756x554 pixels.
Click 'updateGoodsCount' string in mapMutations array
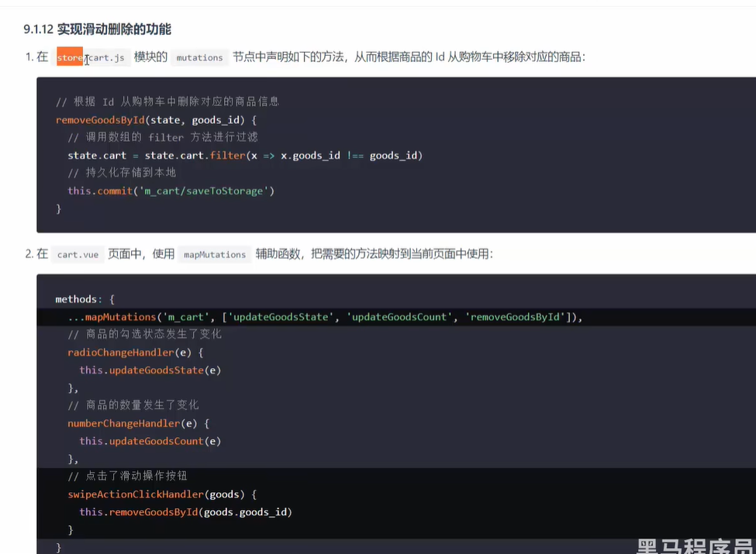click(399, 317)
